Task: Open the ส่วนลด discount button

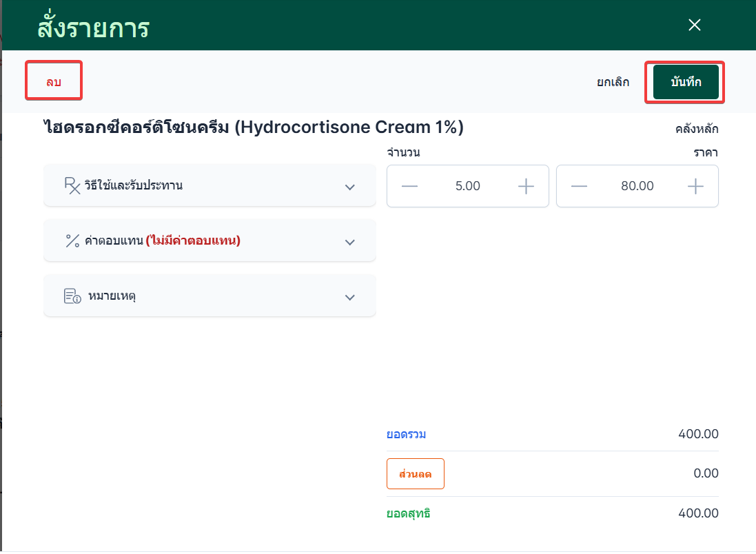Action: tap(415, 473)
